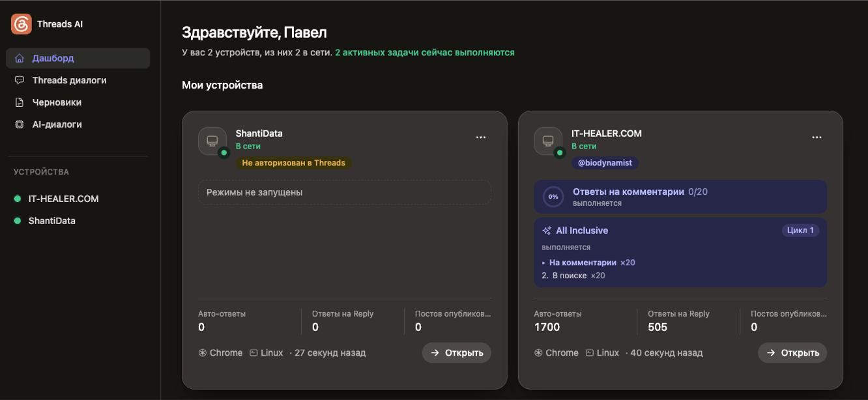Expand the На комментарии ×20 step

click(588, 263)
